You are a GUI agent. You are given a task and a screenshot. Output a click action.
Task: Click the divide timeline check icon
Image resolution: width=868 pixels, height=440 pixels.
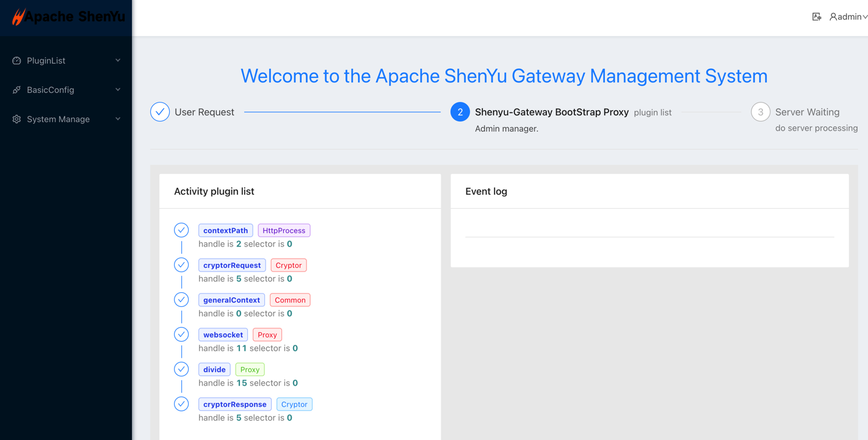pyautogui.click(x=181, y=369)
